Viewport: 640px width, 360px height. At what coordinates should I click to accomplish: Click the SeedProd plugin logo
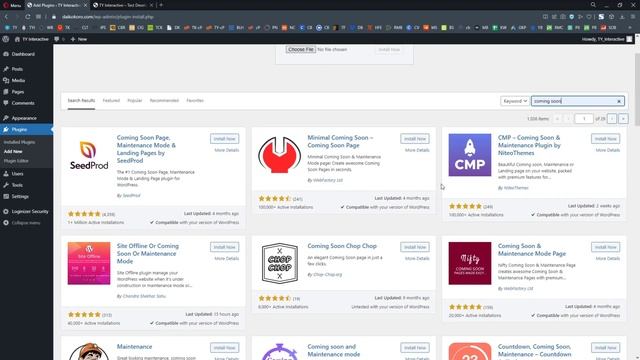click(89, 155)
